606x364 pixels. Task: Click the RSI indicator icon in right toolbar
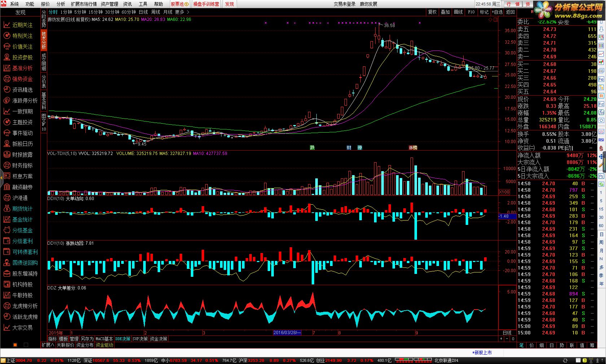pos(601,139)
